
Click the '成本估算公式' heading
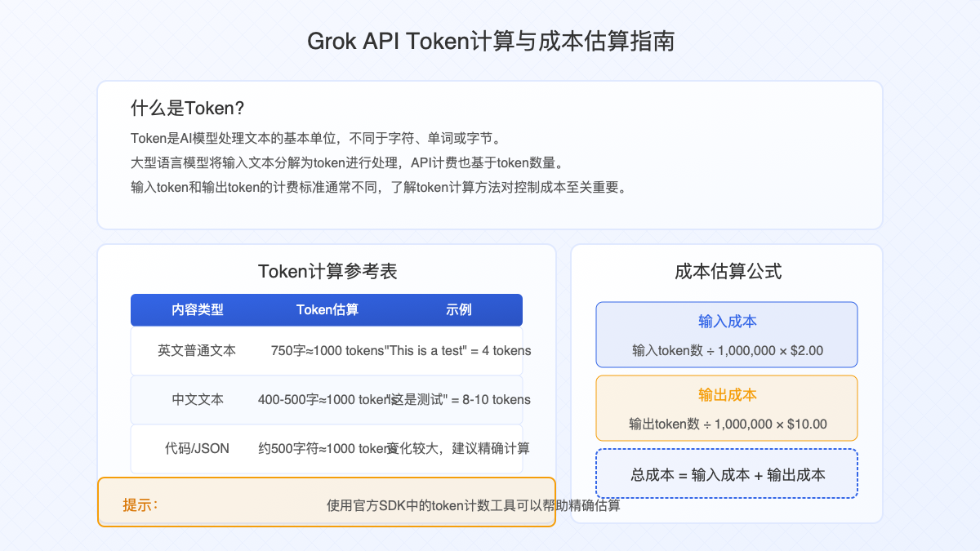pyautogui.click(x=728, y=271)
